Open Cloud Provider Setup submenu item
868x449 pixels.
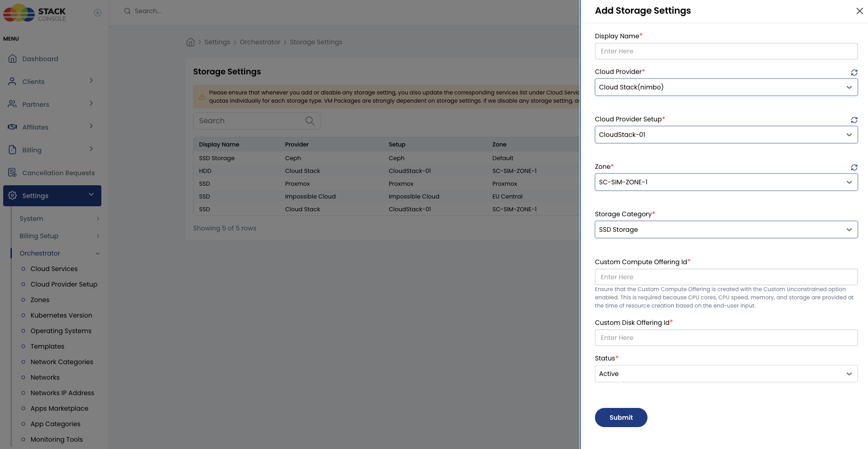[64, 284]
